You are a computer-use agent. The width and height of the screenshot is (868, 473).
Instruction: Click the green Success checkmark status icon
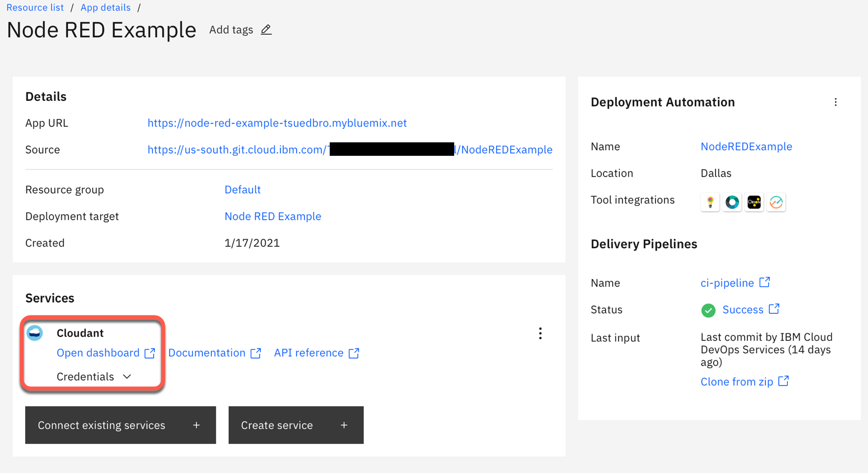708,310
